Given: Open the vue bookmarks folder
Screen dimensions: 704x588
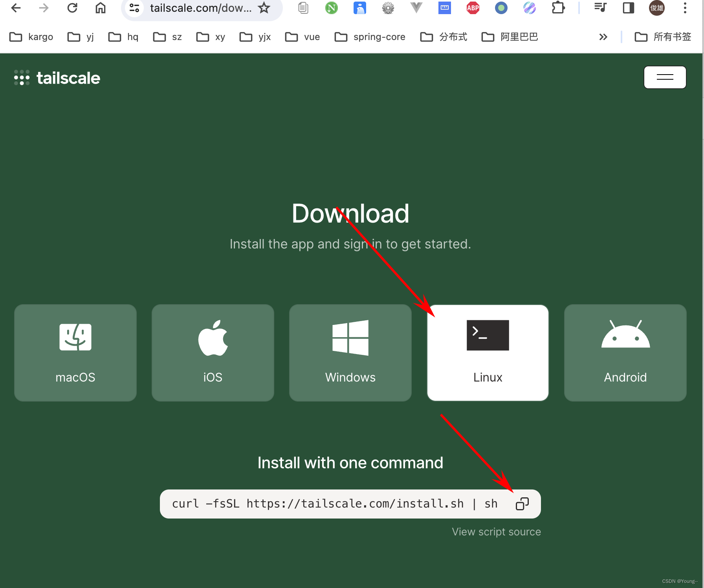Looking at the screenshot, I should 302,37.
